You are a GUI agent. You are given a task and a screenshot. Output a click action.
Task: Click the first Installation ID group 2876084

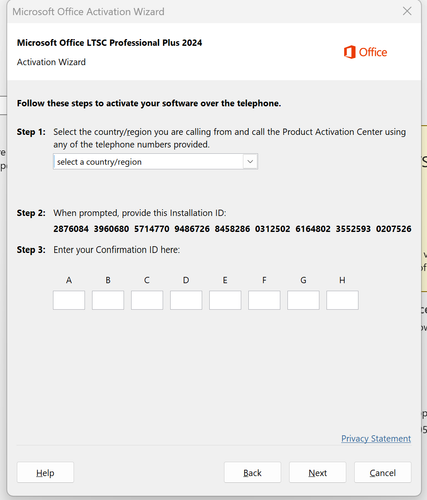coord(71,229)
